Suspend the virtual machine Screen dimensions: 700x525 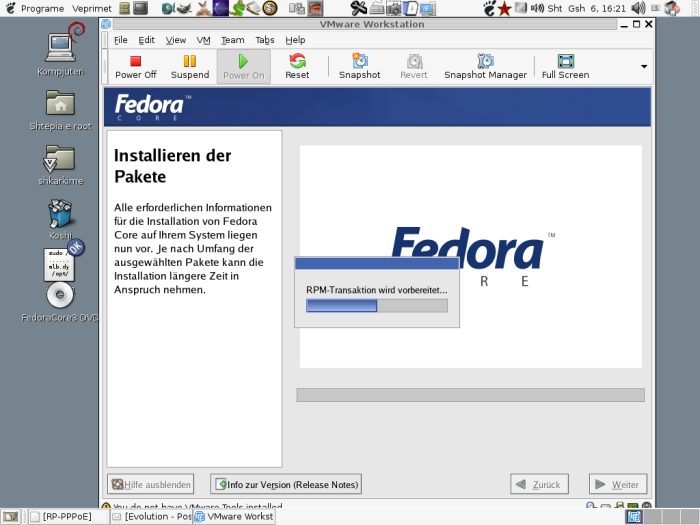(x=190, y=67)
